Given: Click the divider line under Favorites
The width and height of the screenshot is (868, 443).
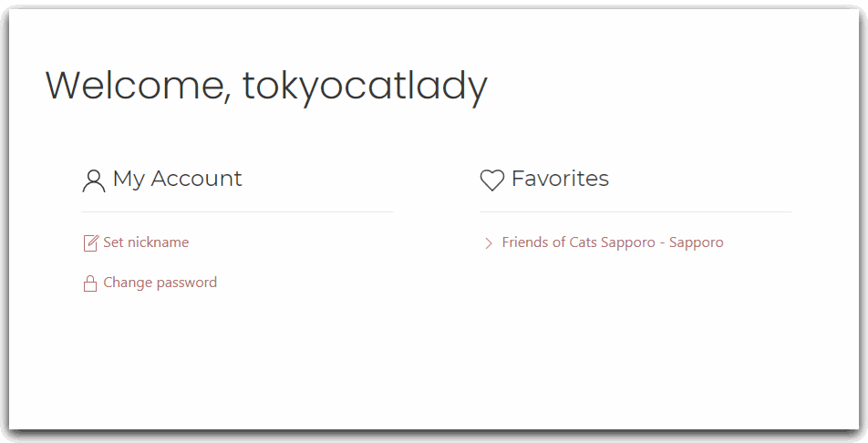Looking at the screenshot, I should (635, 212).
